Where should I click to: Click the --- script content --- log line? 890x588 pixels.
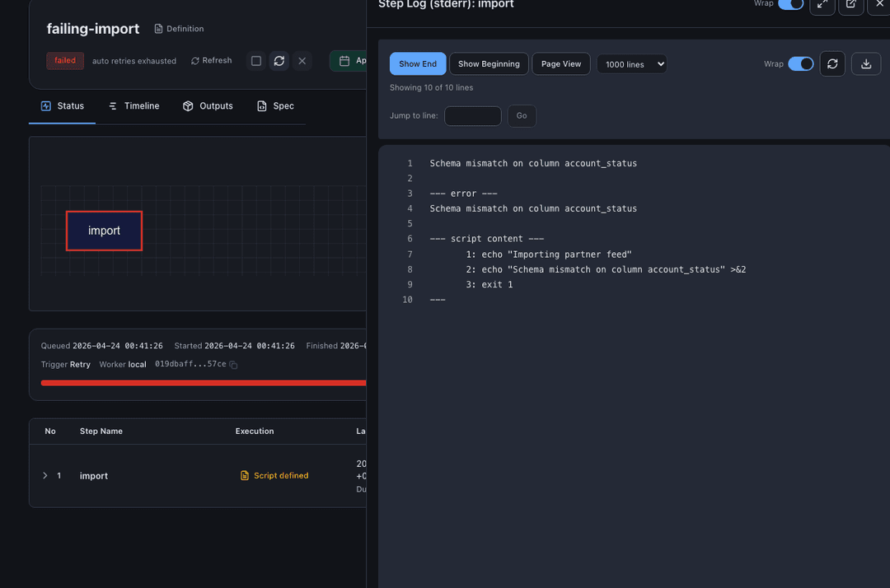[x=486, y=239]
